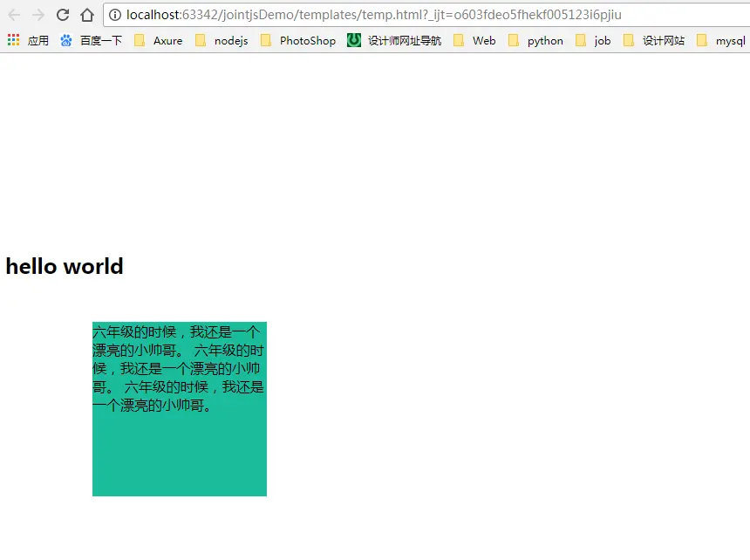Open the mysql bookmarks folder
750x560 pixels.
point(721,41)
